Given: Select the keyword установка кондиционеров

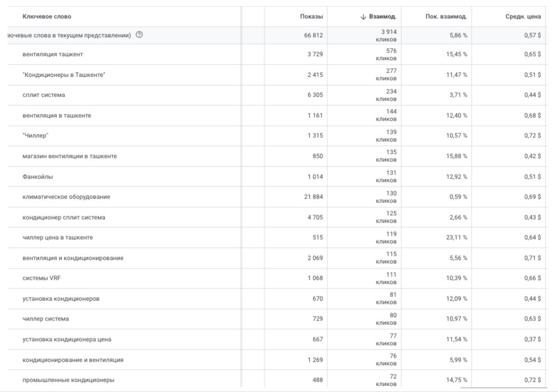Looking at the screenshot, I should click(x=61, y=299).
